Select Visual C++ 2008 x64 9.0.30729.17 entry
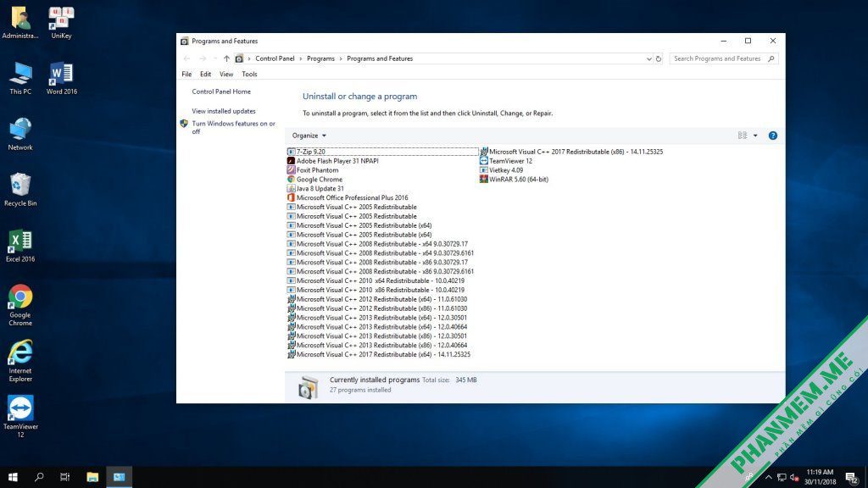The height and width of the screenshot is (488, 868). [x=377, y=244]
